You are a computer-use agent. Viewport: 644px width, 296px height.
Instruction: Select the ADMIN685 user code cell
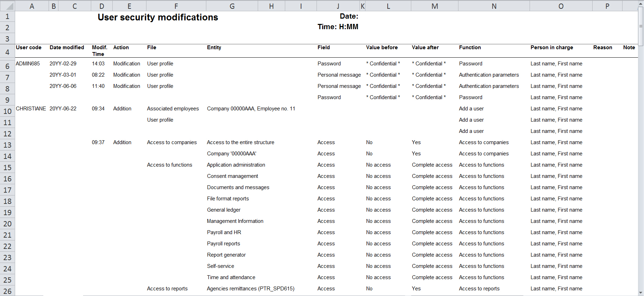pos(28,64)
